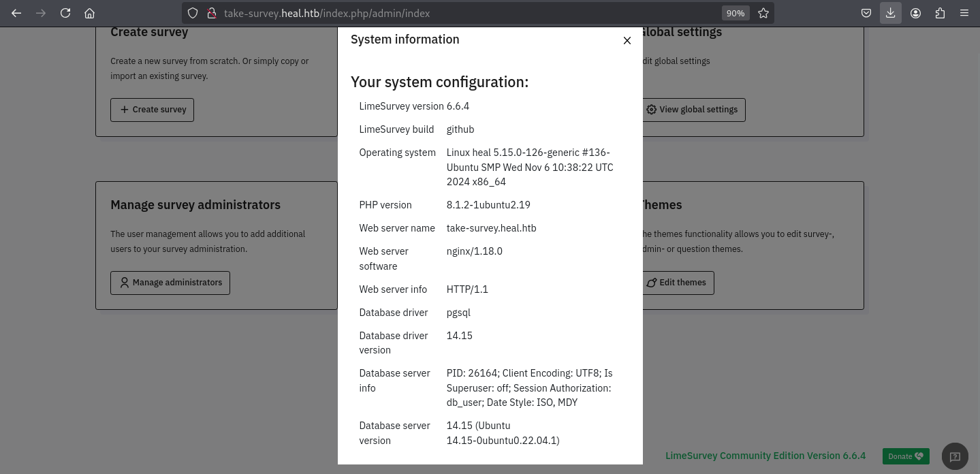Click the 'PHP version' label

click(385, 205)
